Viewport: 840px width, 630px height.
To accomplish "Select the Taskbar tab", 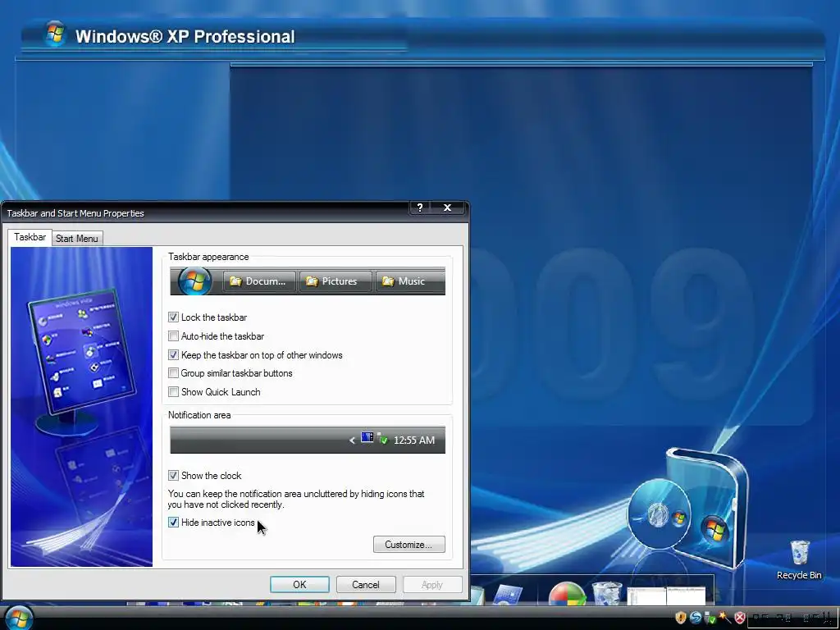I will [30, 237].
